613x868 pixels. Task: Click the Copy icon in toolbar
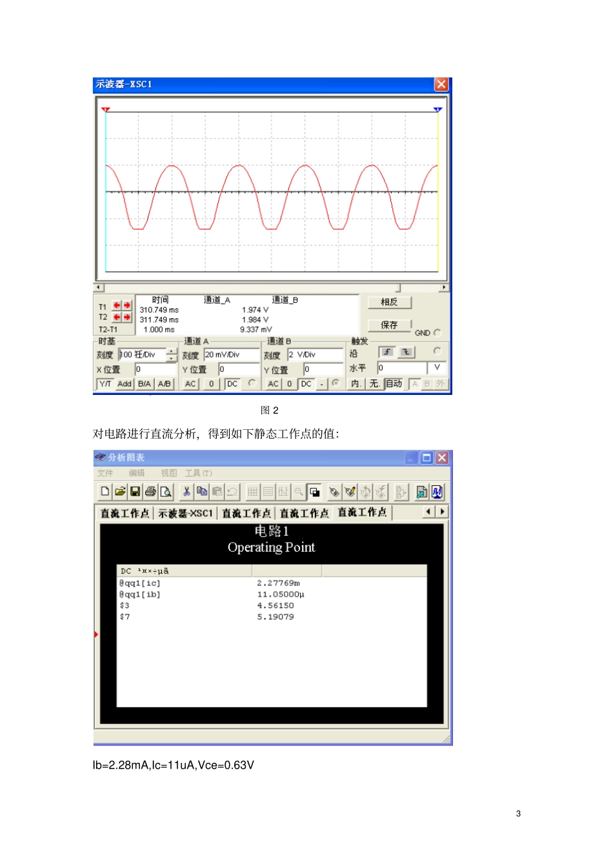(202, 492)
